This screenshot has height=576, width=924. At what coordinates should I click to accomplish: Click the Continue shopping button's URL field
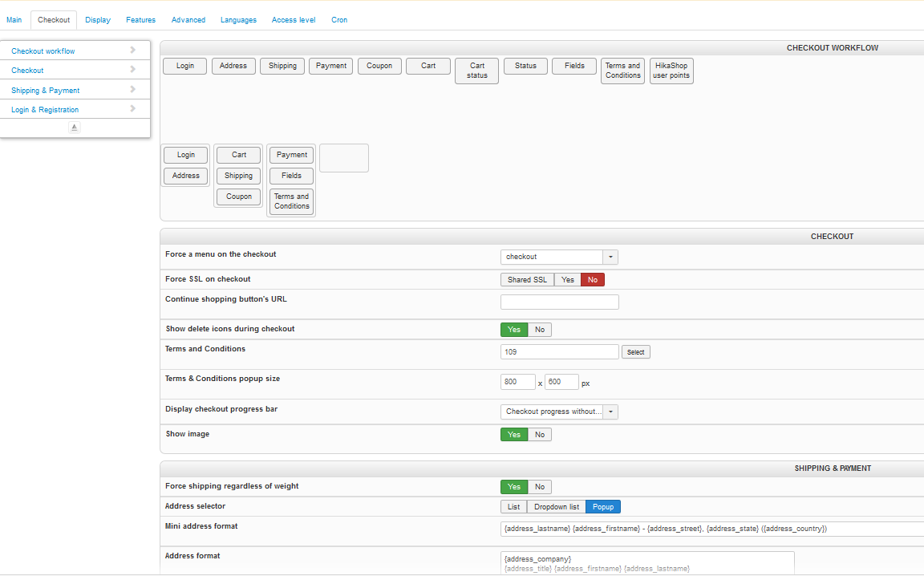[559, 302]
